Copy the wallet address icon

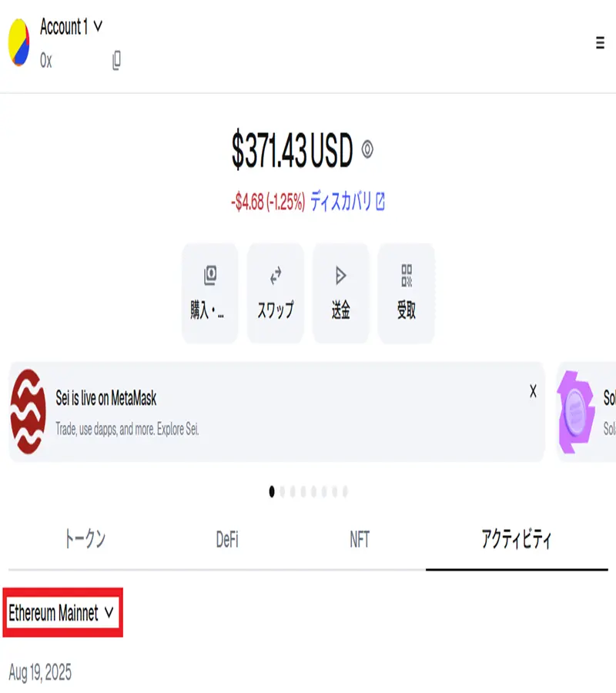pos(116,61)
